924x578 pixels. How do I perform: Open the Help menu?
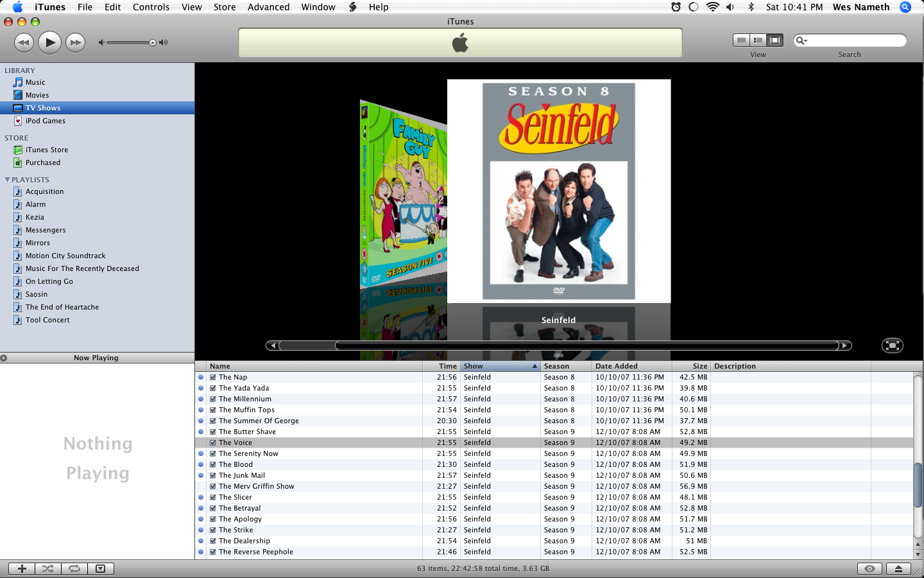tap(379, 7)
